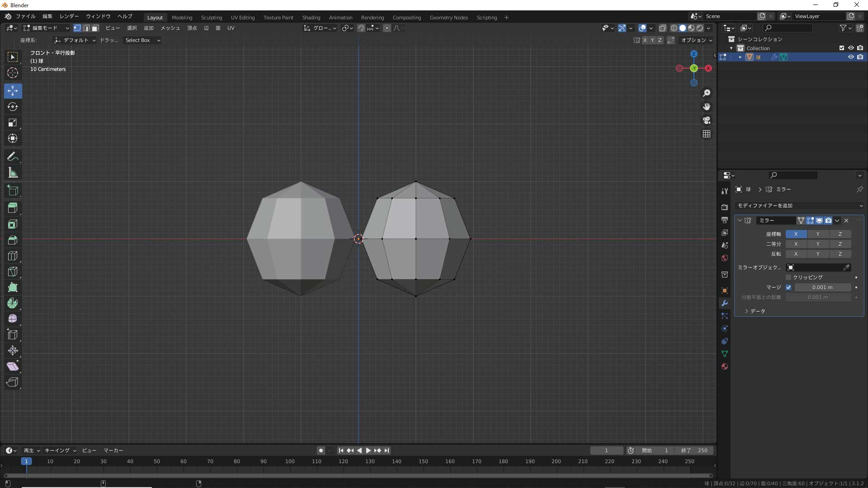Select the Annotate tool

13,156
